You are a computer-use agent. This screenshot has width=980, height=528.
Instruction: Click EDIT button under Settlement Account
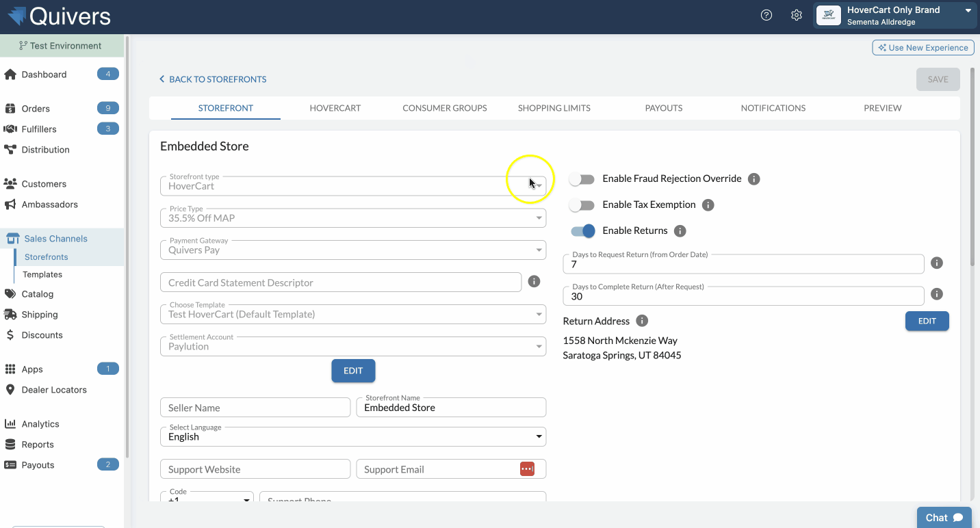(x=353, y=371)
